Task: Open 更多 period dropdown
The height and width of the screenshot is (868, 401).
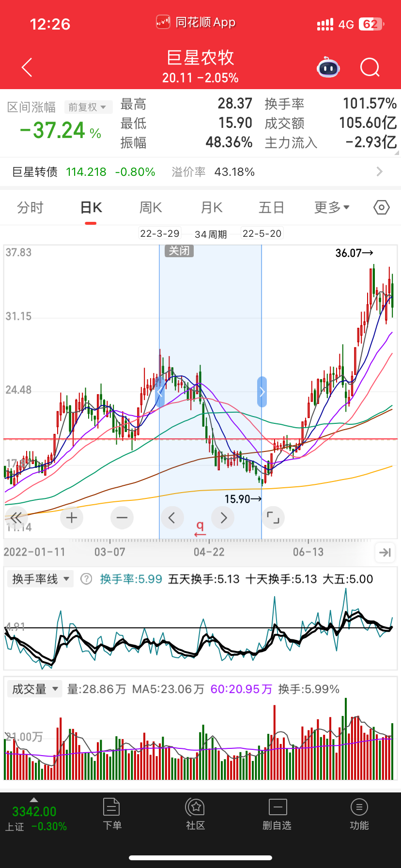Action: (x=332, y=208)
